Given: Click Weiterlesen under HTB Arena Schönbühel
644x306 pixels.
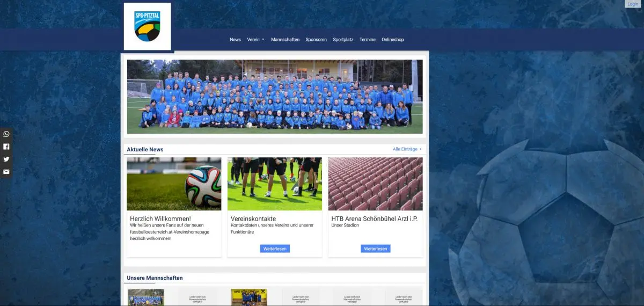Looking at the screenshot, I should [x=376, y=249].
